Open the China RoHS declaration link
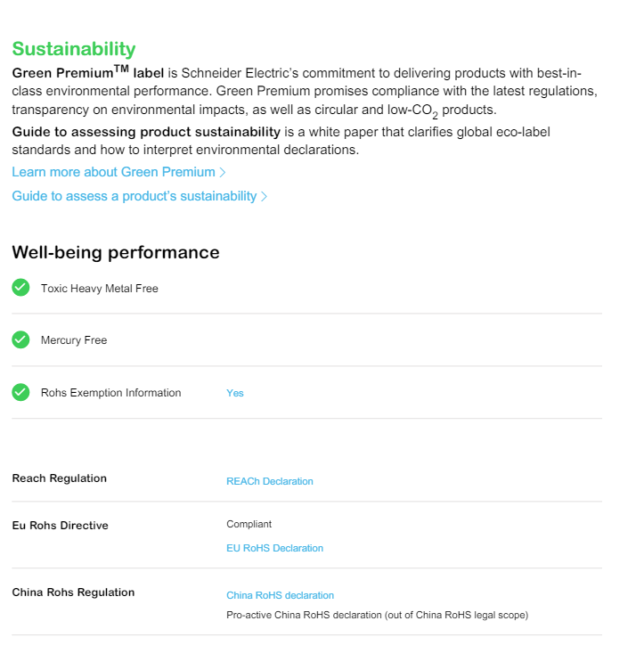The image size is (644, 670). 280,595
